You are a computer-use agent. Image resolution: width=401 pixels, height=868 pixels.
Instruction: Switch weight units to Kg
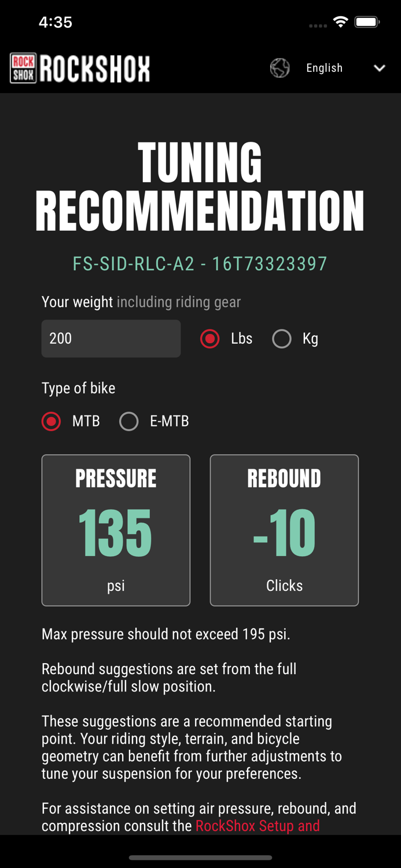tap(282, 339)
